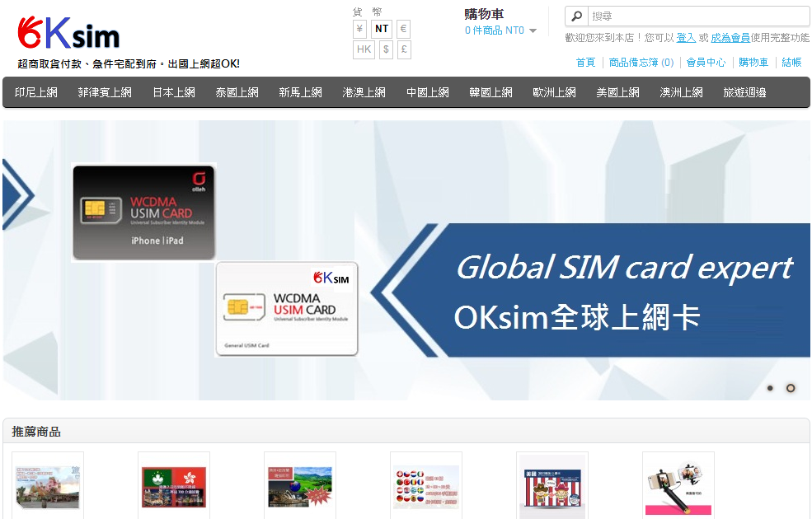812x519 pixels.
Task: Click the OKsim logo
Action: pyautogui.click(x=68, y=33)
